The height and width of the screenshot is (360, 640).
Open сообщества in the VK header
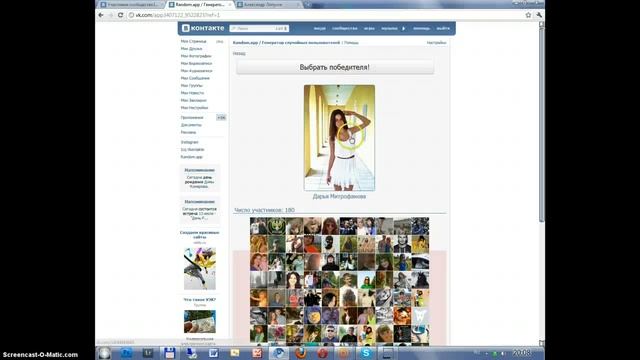344,29
